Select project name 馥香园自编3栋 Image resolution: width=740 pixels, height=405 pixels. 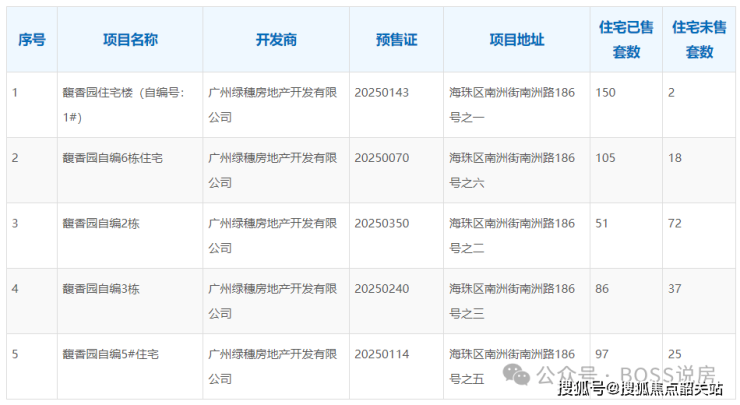point(101,289)
